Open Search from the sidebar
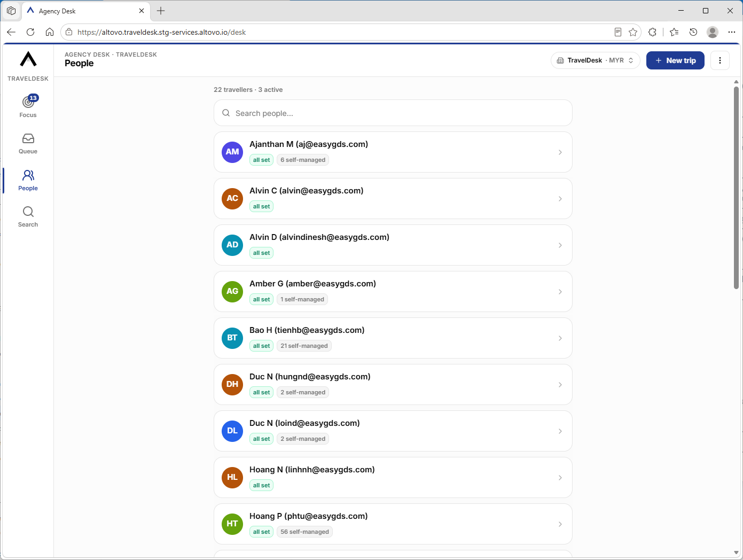The height and width of the screenshot is (560, 743). coord(28,217)
